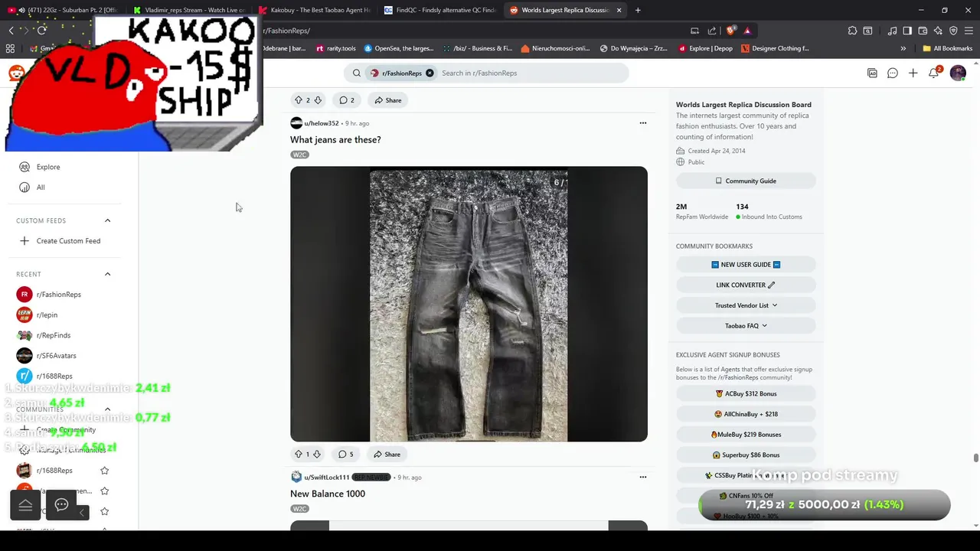Close the Worlds Largest Replica Discussion tab
This screenshot has width=980, height=551.
[x=619, y=10]
